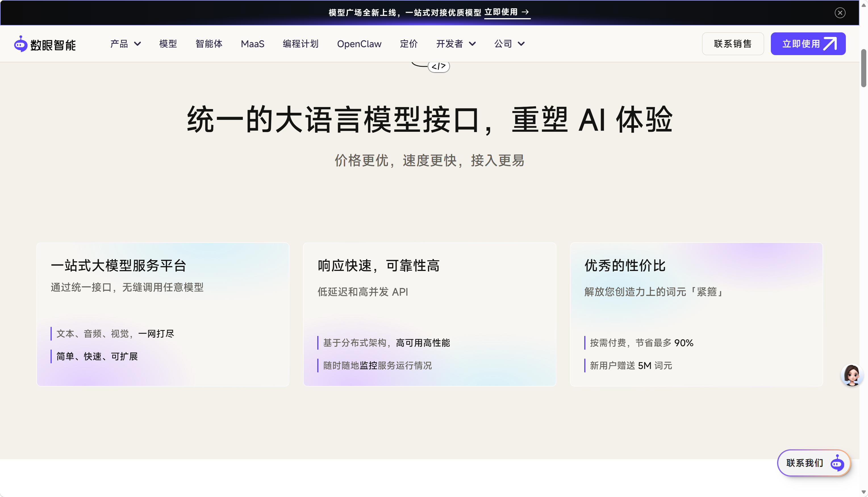Image resolution: width=868 pixels, height=497 pixels.
Task: Click the 联系我们 floating button
Action: coord(814,463)
